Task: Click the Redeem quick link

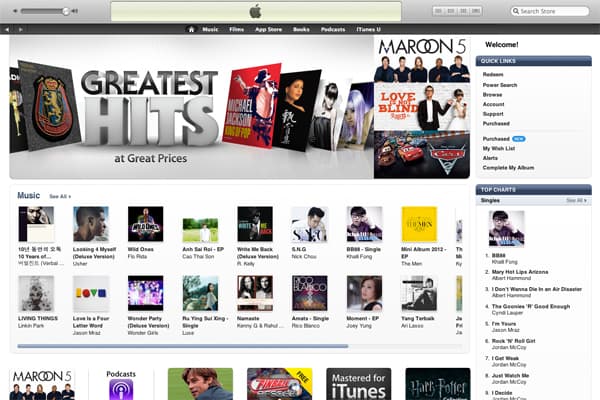Action: pyautogui.click(x=494, y=74)
